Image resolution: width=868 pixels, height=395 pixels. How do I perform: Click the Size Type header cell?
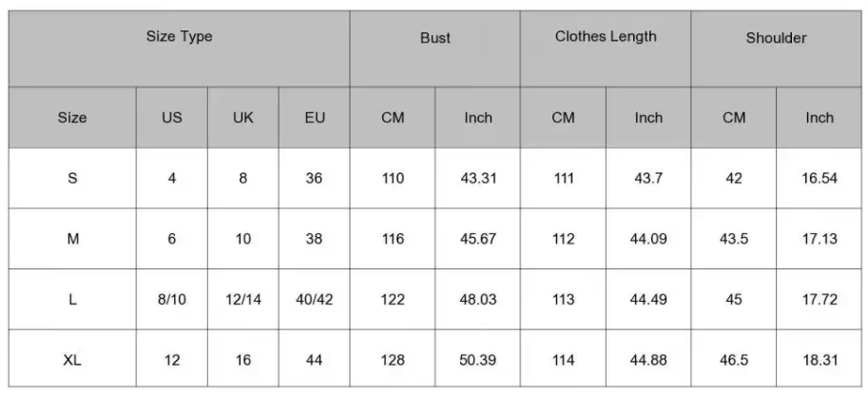click(179, 37)
